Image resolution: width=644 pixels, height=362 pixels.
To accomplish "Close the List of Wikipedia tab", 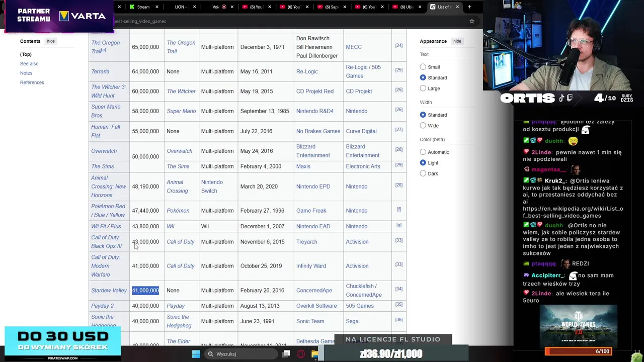I will tap(457, 7).
